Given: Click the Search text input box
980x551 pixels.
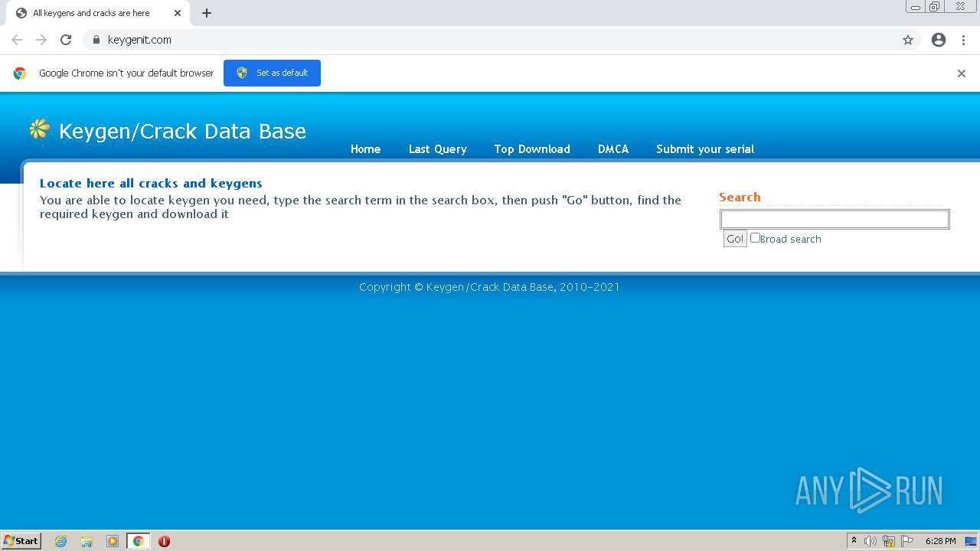Looking at the screenshot, I should tap(835, 220).
